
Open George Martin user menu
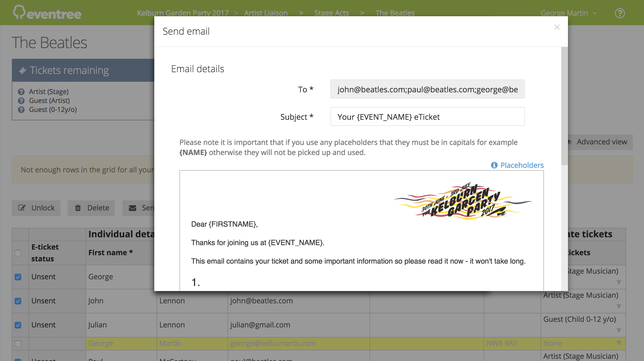[569, 13]
